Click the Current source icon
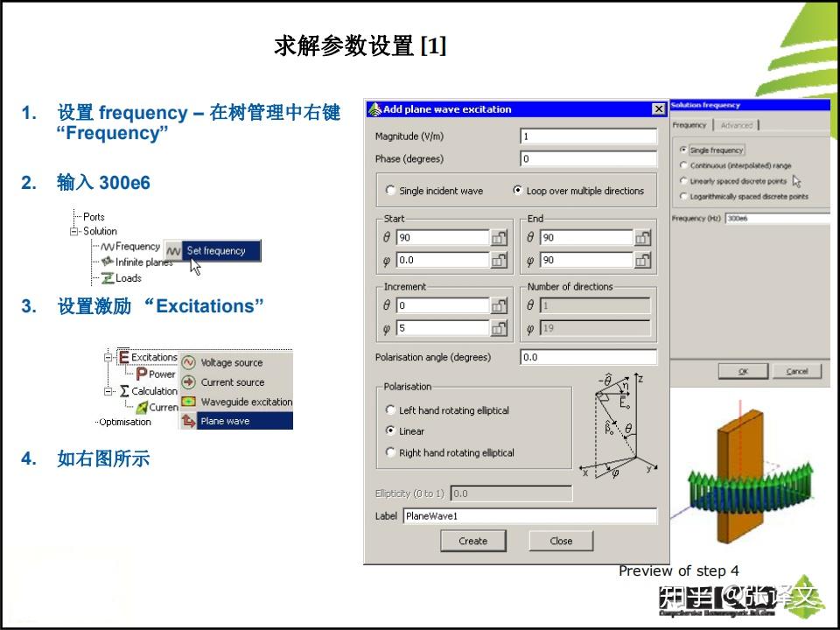Screen dimensions: 840x630 coord(188,381)
